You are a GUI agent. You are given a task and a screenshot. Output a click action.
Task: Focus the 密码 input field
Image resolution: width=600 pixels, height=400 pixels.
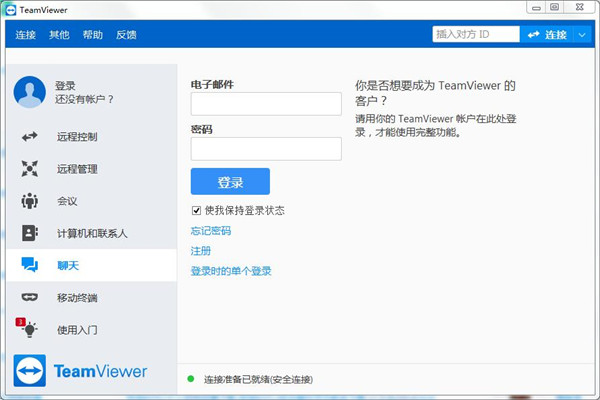[x=266, y=149]
